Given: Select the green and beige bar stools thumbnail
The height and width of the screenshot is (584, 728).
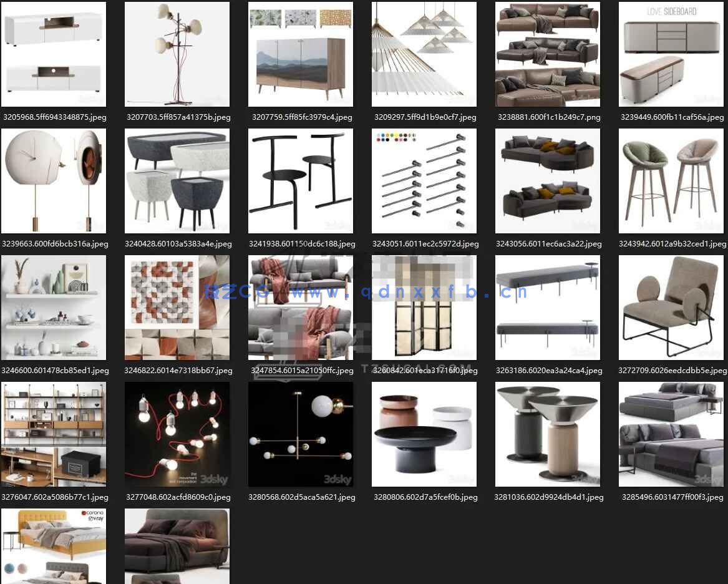Looking at the screenshot, I should point(671,181).
